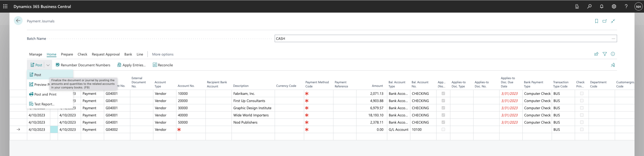
Task: Open the notifications bell
Action: pos(602,6)
